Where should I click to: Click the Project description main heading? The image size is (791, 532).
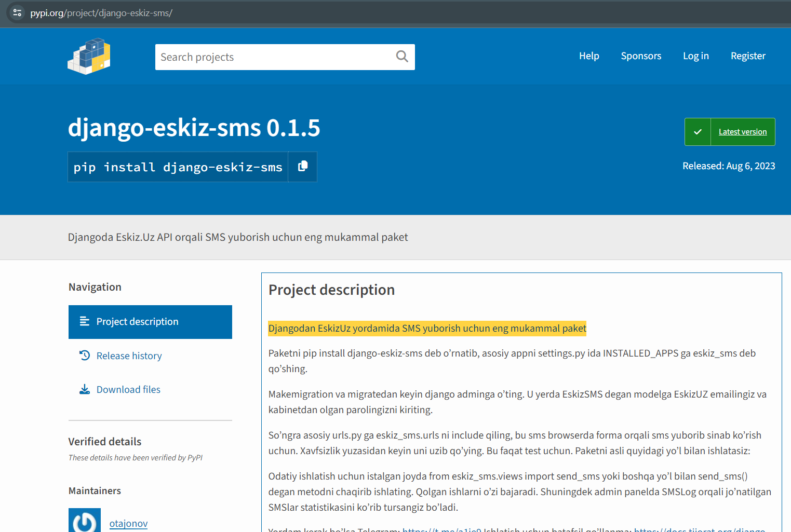click(331, 290)
